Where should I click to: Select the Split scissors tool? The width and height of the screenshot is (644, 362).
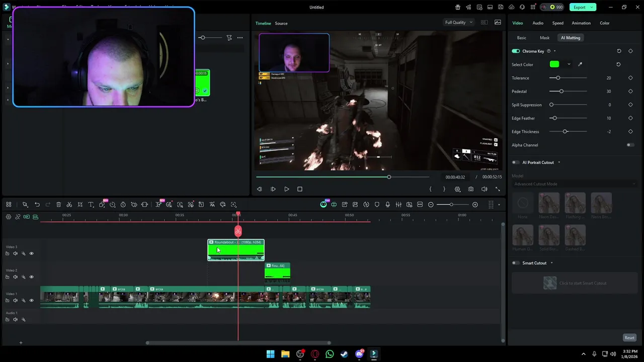coord(69,205)
